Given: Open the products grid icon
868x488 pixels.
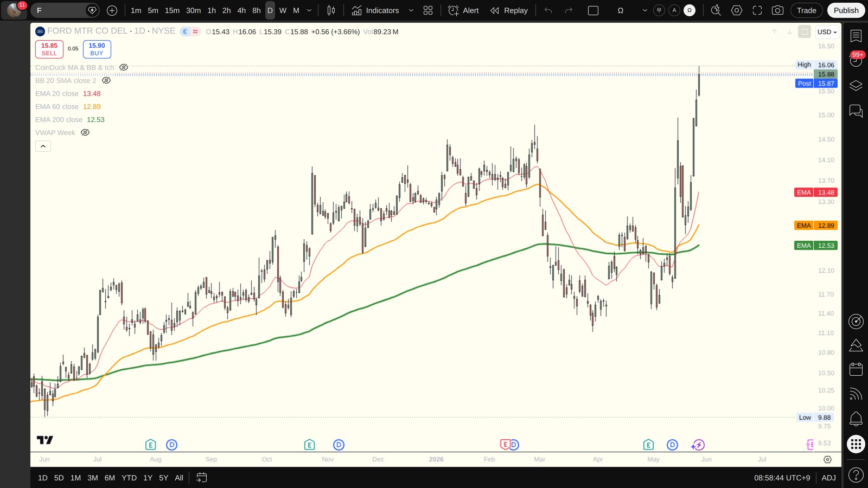Looking at the screenshot, I should point(856,445).
